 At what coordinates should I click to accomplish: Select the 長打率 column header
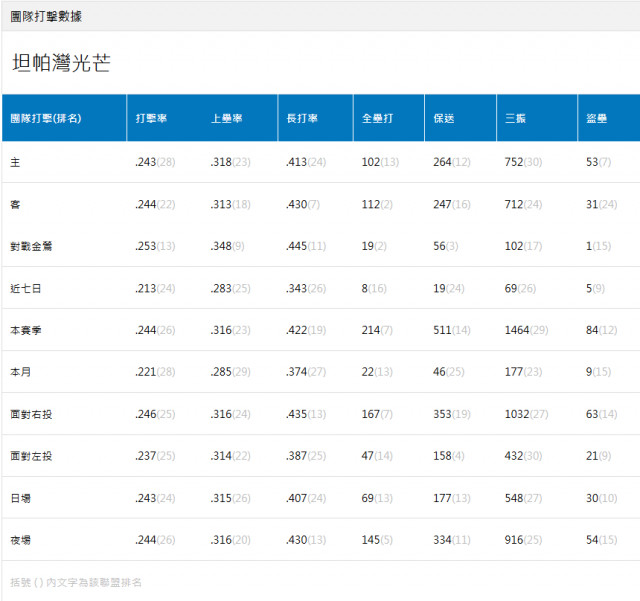tap(302, 118)
